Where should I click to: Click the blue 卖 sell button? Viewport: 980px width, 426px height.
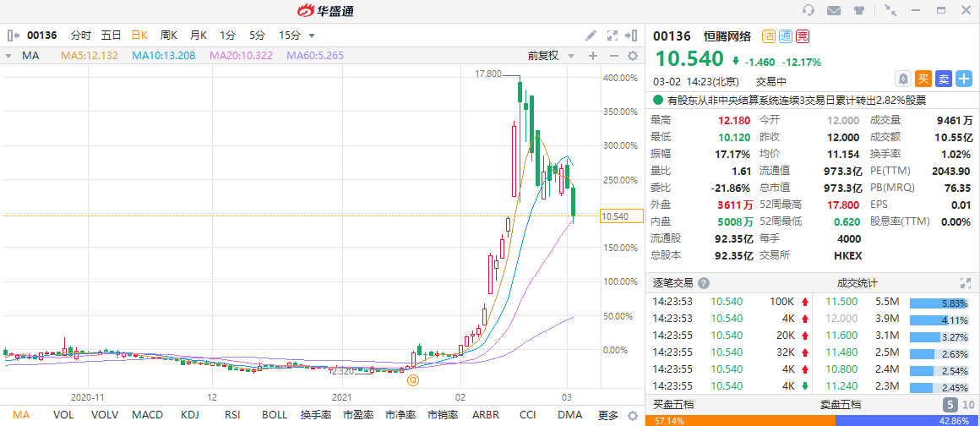click(x=944, y=79)
